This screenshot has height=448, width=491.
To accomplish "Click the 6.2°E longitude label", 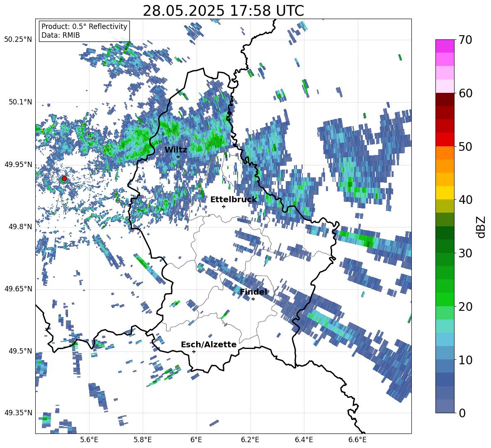I will coord(250,440).
